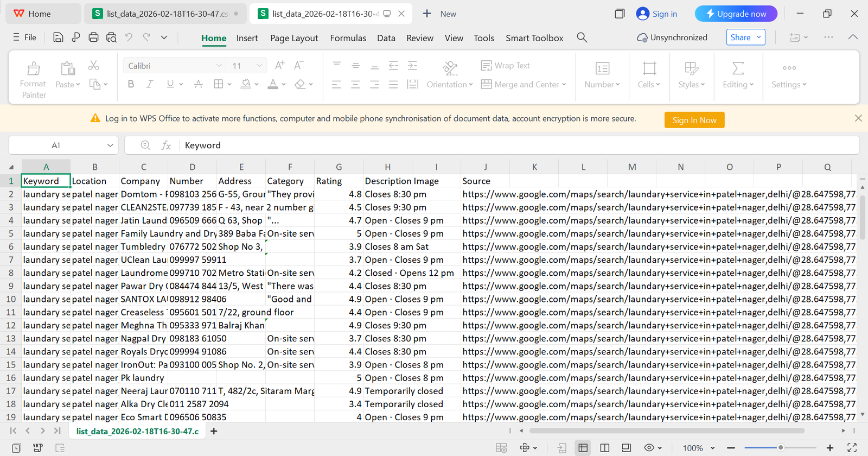Toggle Bold formatting

tap(131, 84)
